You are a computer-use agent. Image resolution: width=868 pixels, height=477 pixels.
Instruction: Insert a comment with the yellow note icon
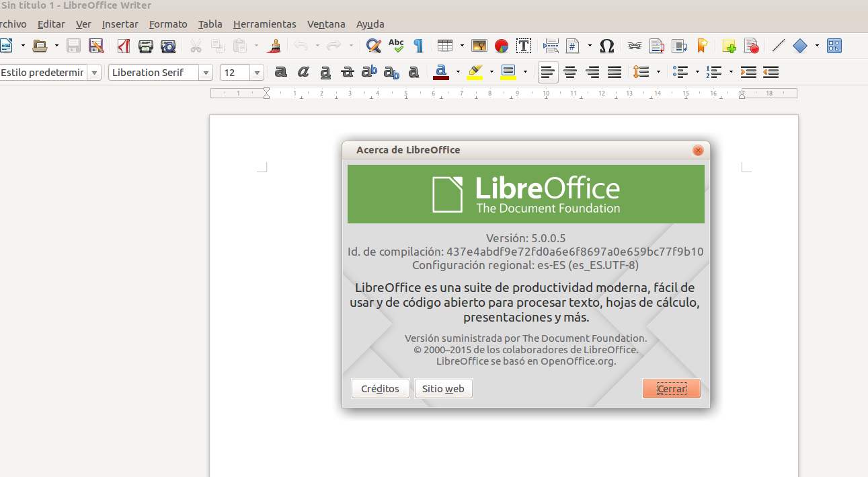click(x=729, y=46)
